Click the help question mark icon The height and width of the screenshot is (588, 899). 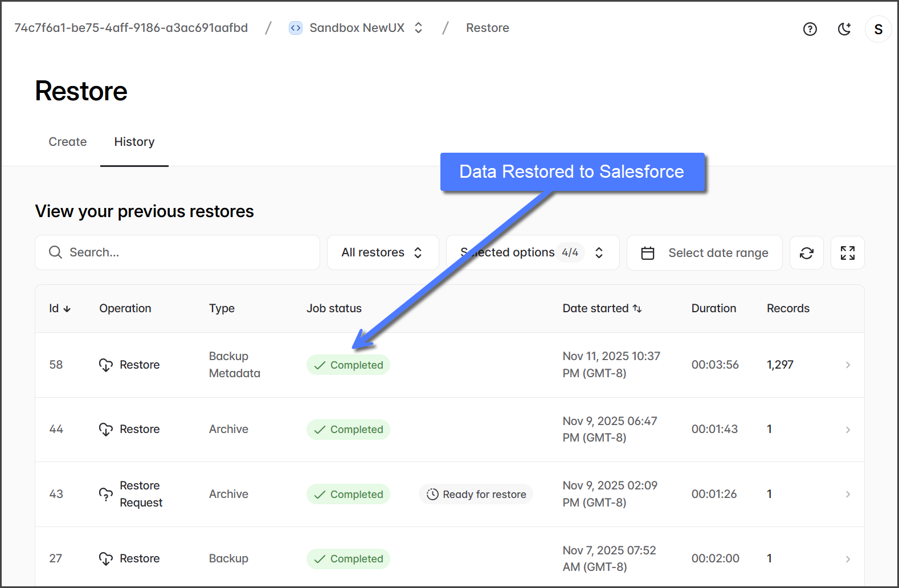[810, 29]
